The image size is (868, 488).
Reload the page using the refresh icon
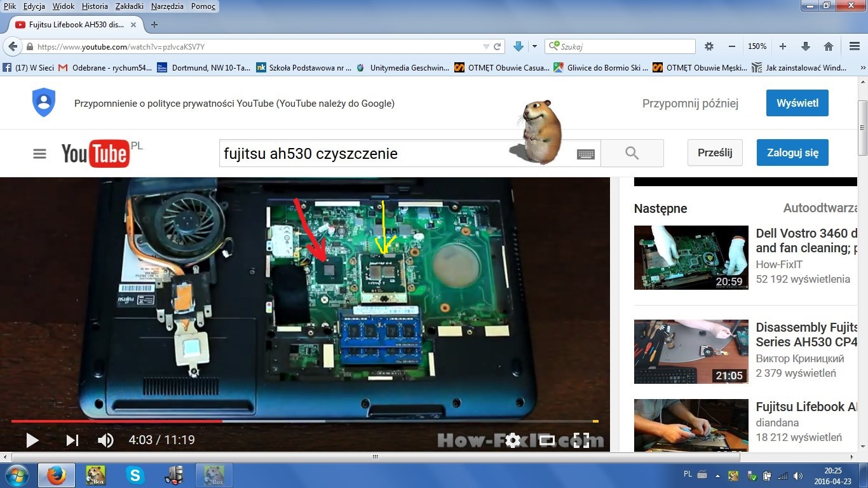pos(498,46)
